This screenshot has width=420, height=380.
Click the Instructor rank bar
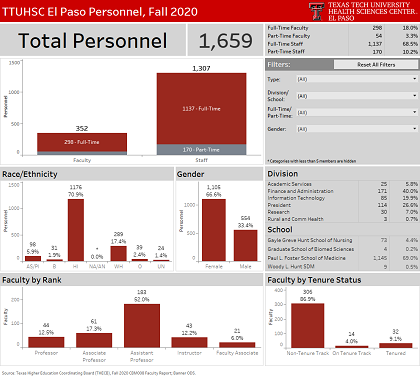pyautogui.click(x=189, y=342)
